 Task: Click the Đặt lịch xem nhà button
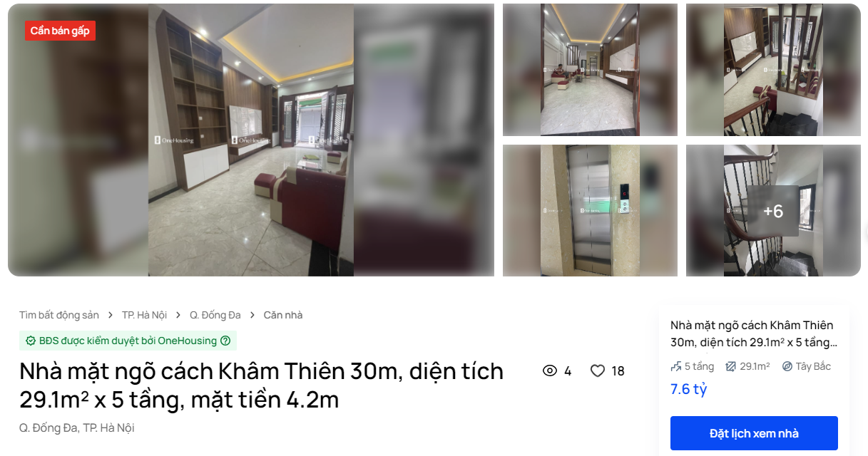[x=754, y=433]
